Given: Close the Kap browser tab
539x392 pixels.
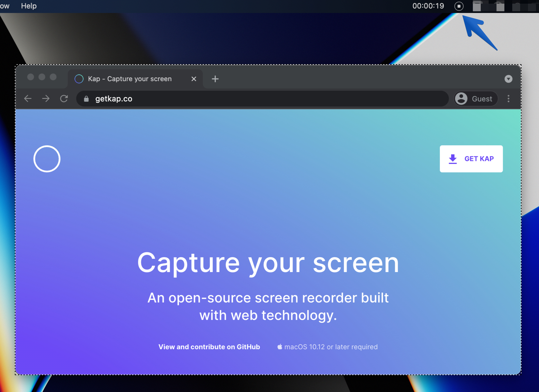Looking at the screenshot, I should (x=194, y=79).
